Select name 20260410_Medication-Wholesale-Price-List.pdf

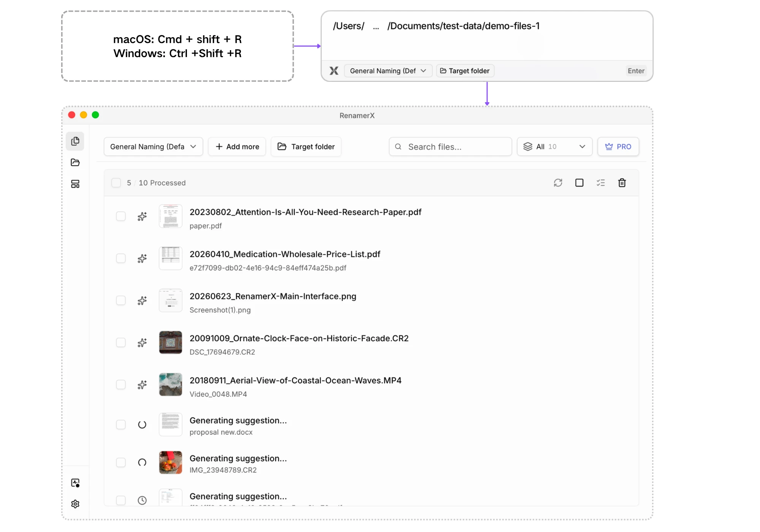[285, 254]
